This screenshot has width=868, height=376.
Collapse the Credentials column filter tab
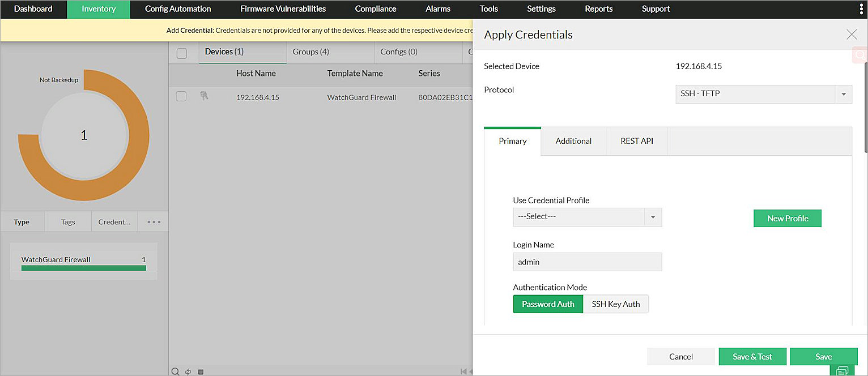pyautogui.click(x=114, y=221)
